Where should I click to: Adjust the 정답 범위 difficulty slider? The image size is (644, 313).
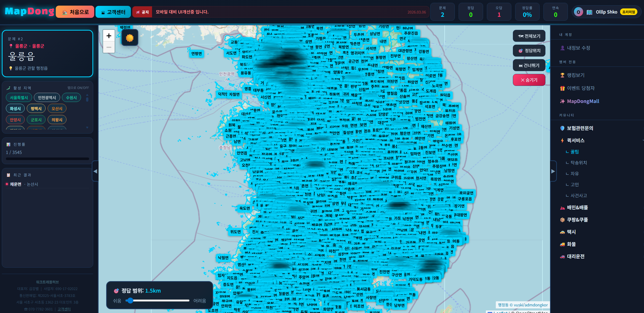click(x=130, y=301)
